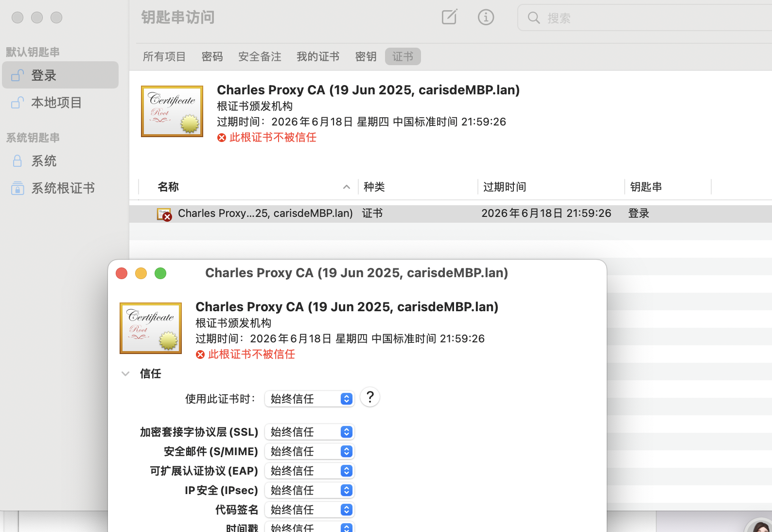Select the Charles Proxy certificate row in the list
The height and width of the screenshot is (532, 772).
[451, 213]
